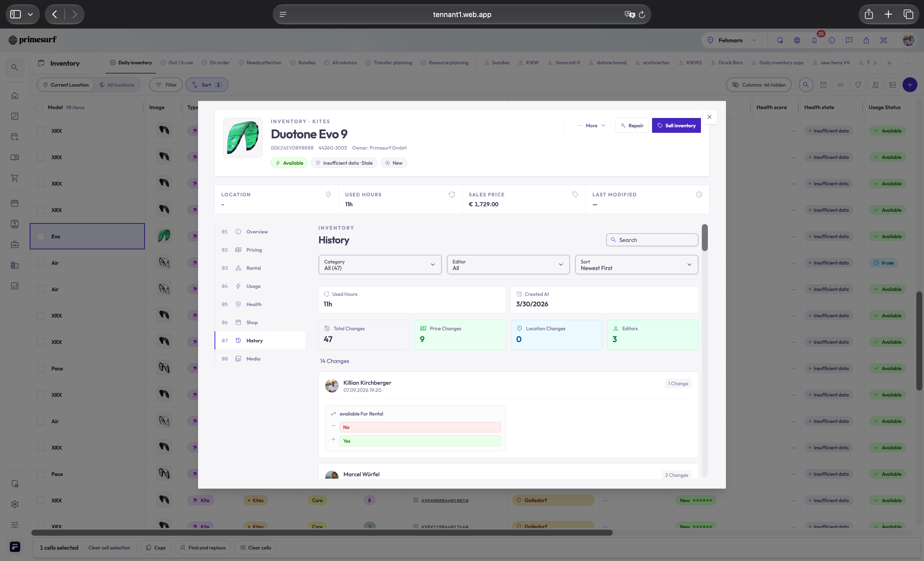Click the home icon in left sidebar

coord(15,96)
